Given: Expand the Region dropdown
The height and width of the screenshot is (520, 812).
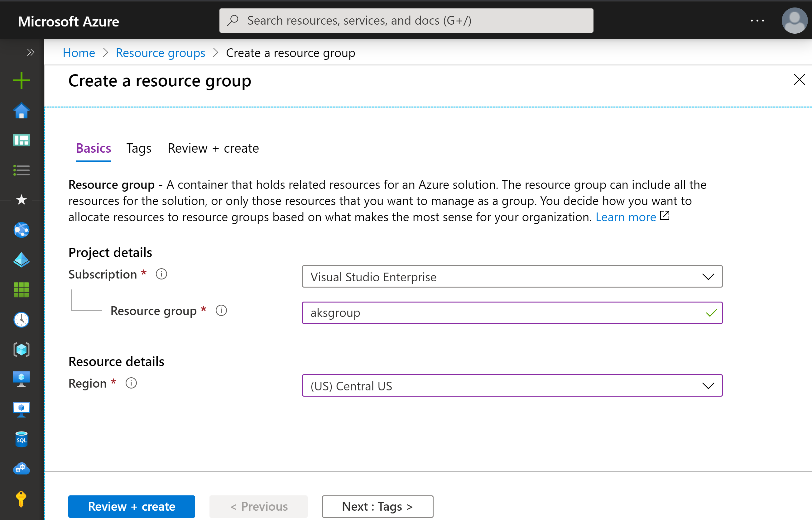Looking at the screenshot, I should tap(706, 385).
